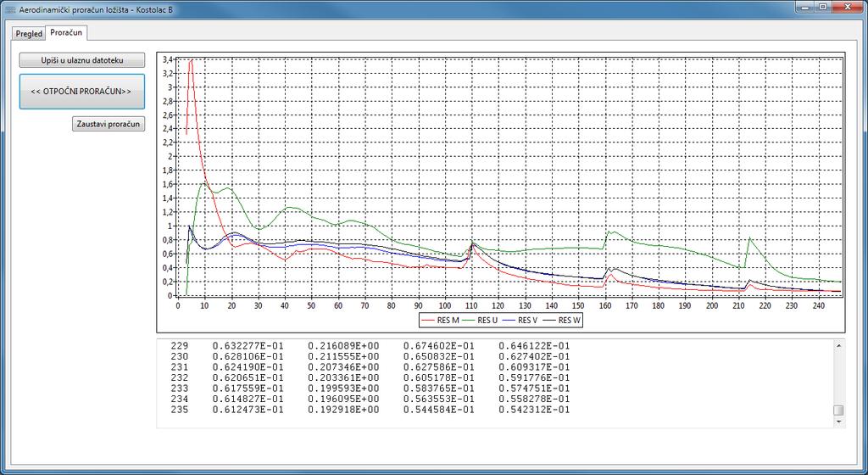Click value 0.674602E-01 in output
Viewport: 868px width, 475px height.
point(439,346)
